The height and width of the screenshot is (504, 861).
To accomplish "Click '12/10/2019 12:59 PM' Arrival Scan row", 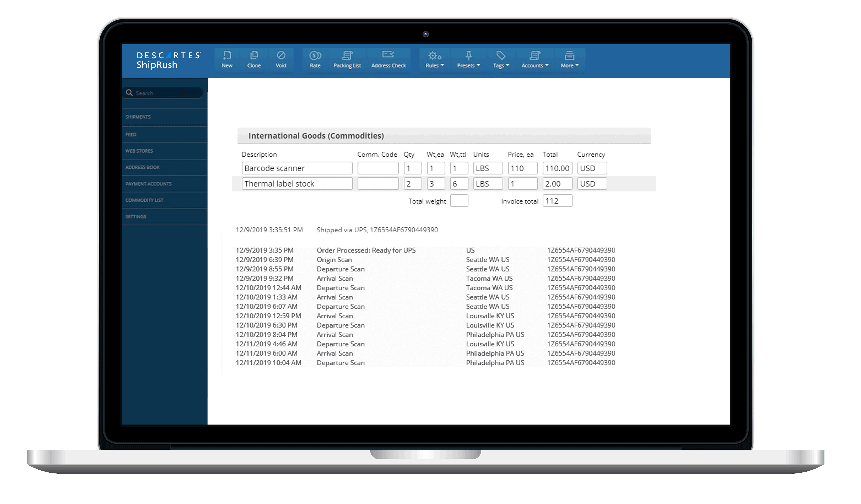I will (425, 316).
